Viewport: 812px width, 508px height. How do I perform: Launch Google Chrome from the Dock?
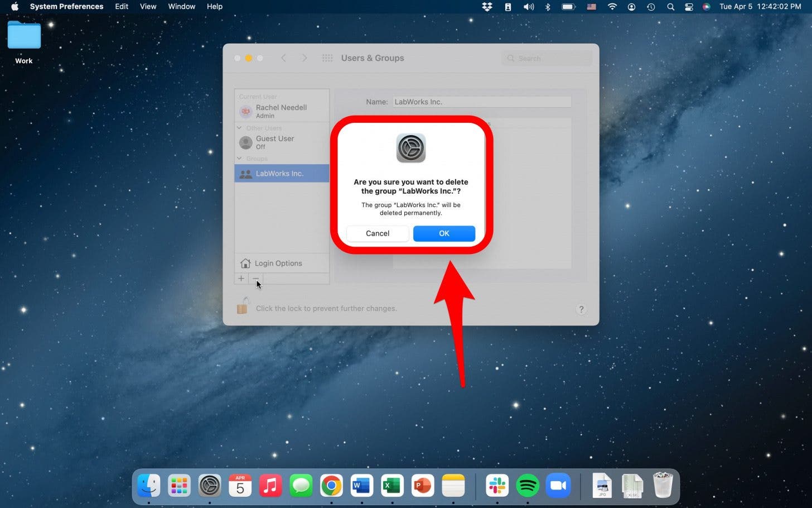331,486
